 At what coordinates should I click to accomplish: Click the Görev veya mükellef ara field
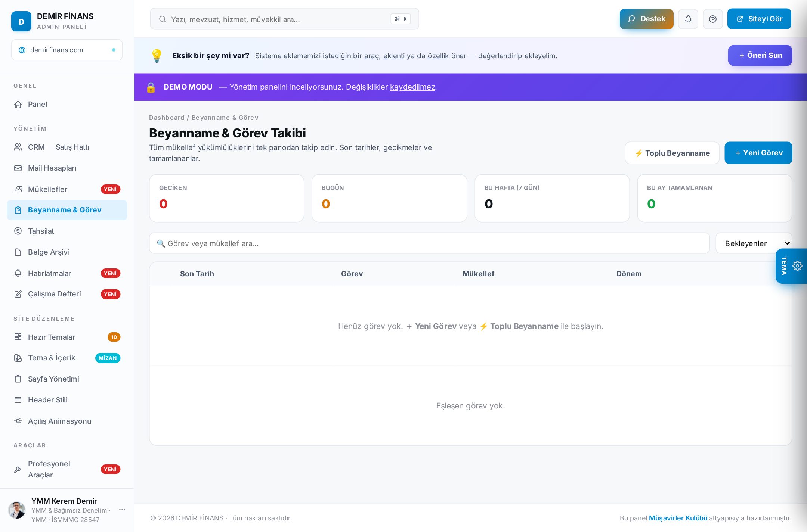tap(429, 243)
